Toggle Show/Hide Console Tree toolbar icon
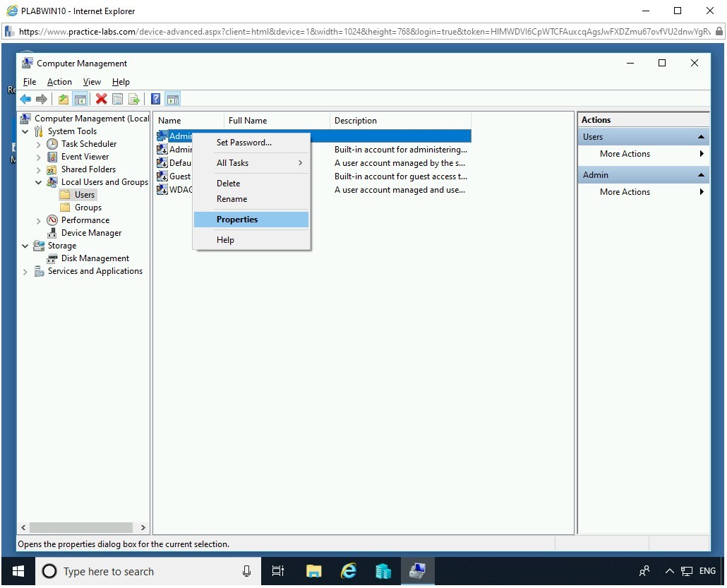This screenshot has width=727, height=588. [x=80, y=99]
